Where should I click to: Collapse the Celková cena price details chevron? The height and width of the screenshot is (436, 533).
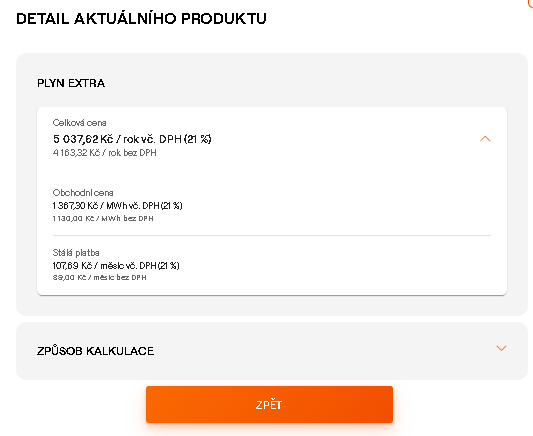(485, 139)
